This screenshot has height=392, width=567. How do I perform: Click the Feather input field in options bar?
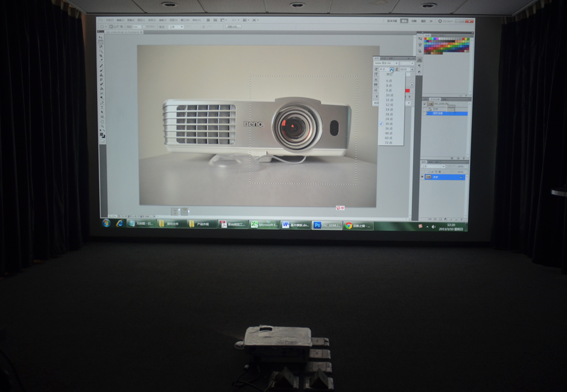point(136,27)
